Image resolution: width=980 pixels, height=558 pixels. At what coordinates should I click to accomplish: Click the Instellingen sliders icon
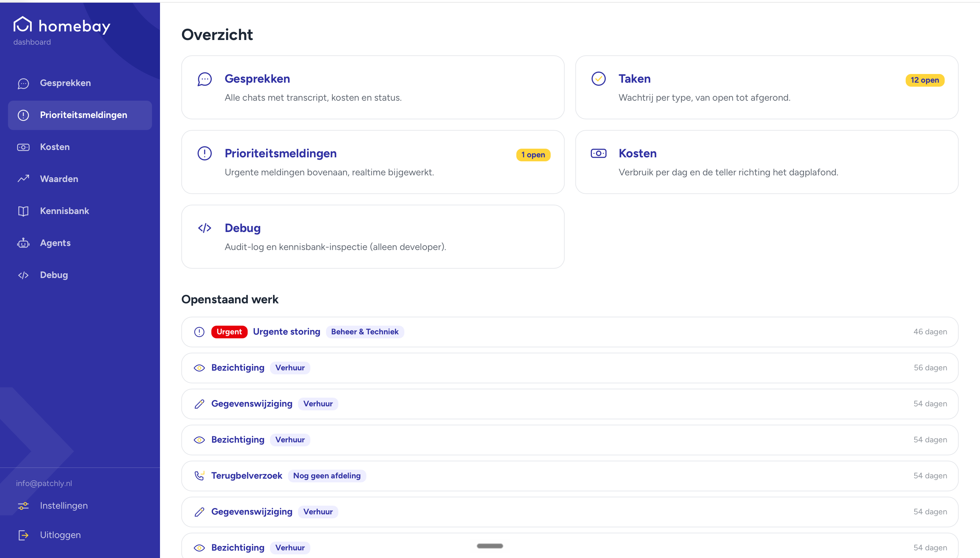(23, 506)
